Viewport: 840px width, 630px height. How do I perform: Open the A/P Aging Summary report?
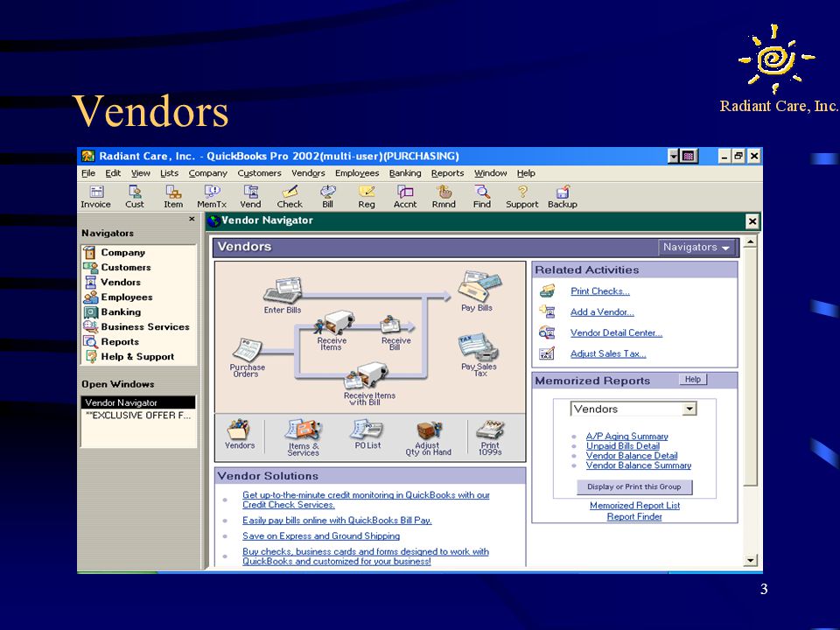click(626, 437)
